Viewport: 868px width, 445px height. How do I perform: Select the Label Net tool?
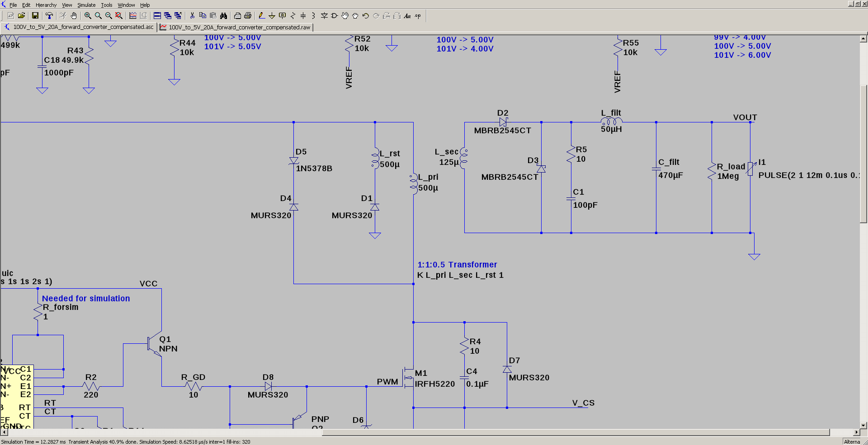pos(283,16)
